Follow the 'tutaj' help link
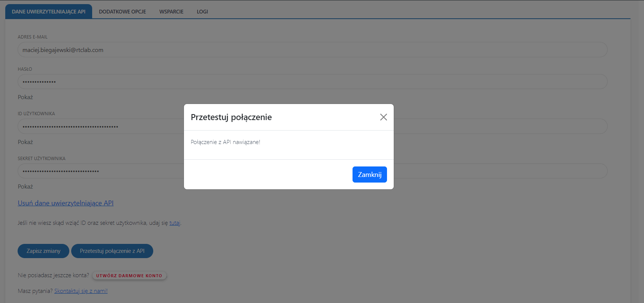 pos(175,223)
